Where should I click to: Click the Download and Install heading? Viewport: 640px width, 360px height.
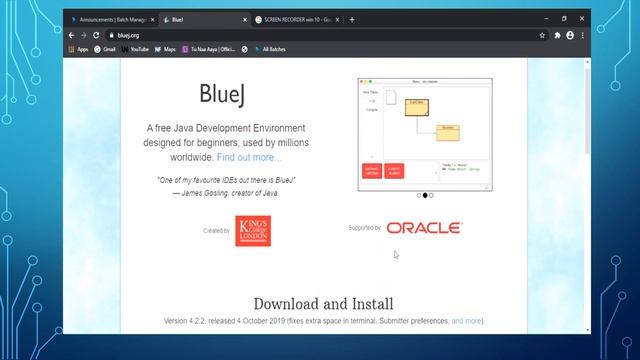(x=323, y=304)
